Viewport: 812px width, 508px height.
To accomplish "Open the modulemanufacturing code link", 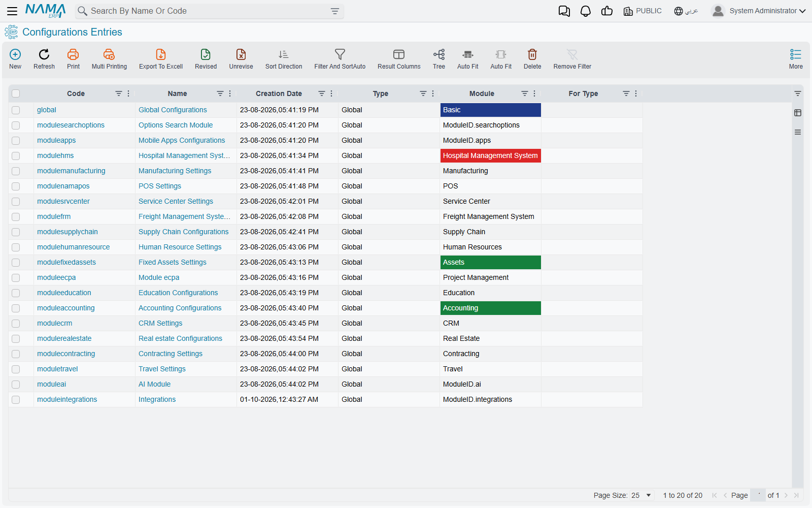I will [x=71, y=171].
